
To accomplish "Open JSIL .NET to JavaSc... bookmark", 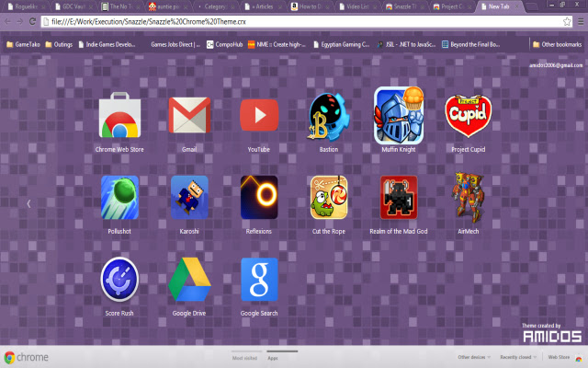I will 406,44.
